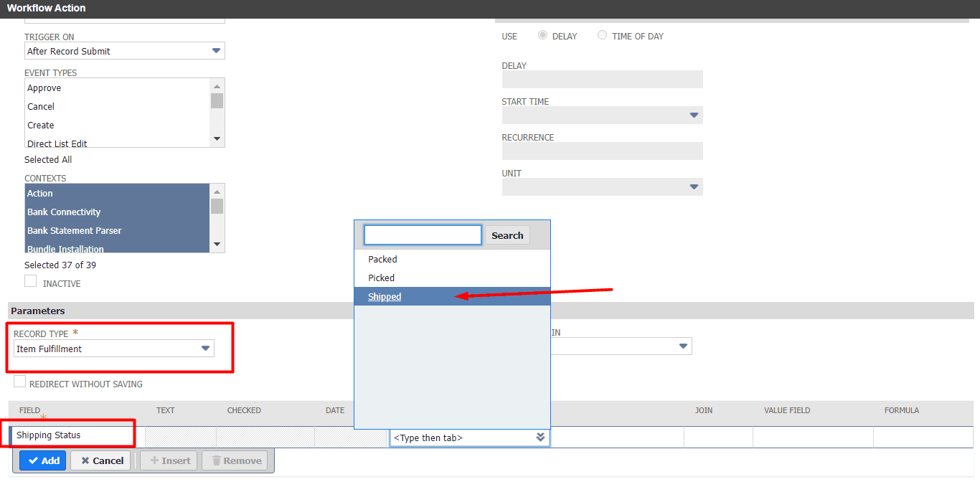Viewport: 980px width, 487px height.
Task: Select Bank Statement Parser context
Action: coord(117,231)
